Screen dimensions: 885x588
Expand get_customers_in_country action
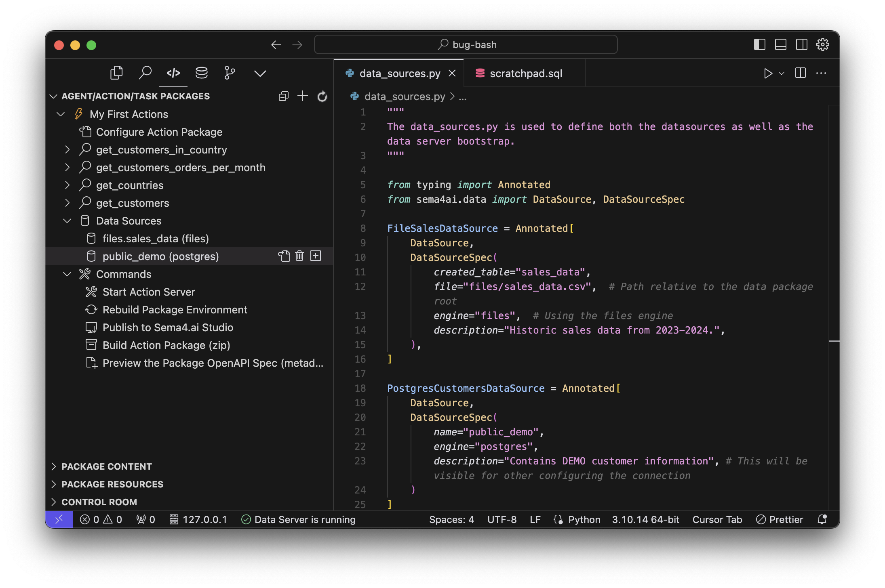(x=67, y=150)
